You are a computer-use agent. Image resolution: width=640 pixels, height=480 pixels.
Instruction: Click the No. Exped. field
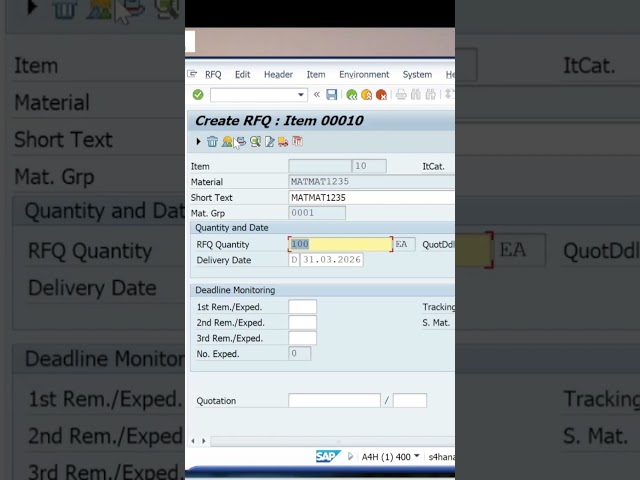300,353
